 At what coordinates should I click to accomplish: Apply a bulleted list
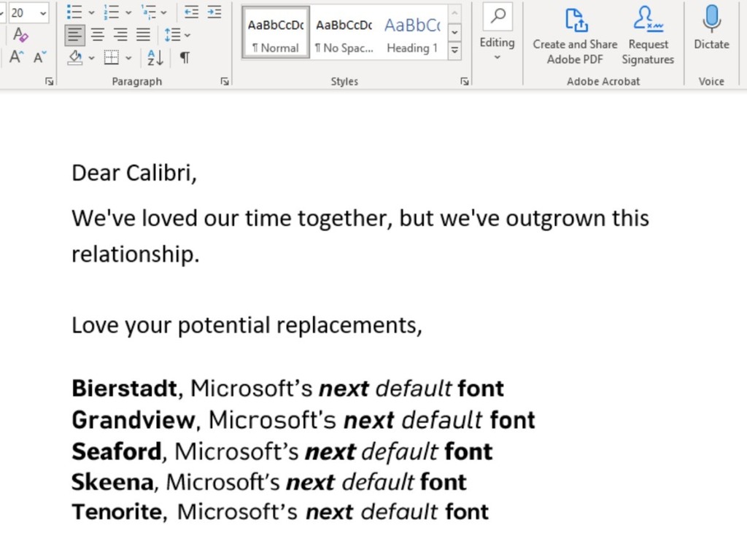74,12
